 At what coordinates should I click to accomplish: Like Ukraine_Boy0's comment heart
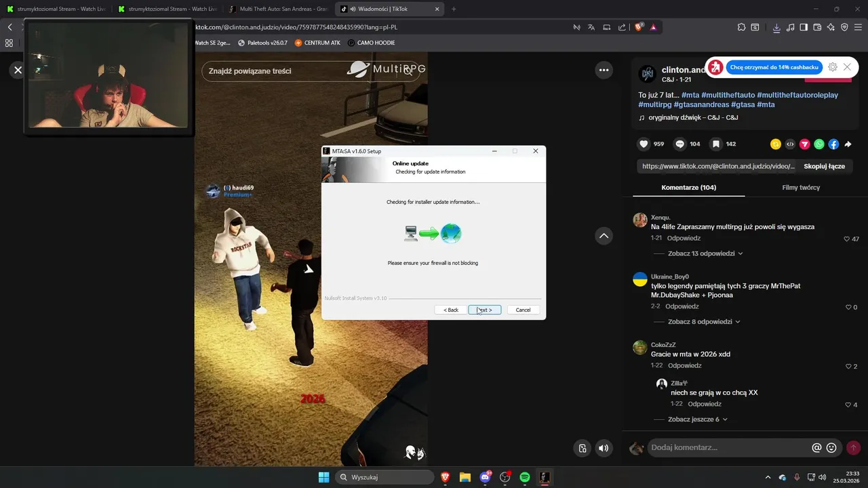tap(848, 308)
